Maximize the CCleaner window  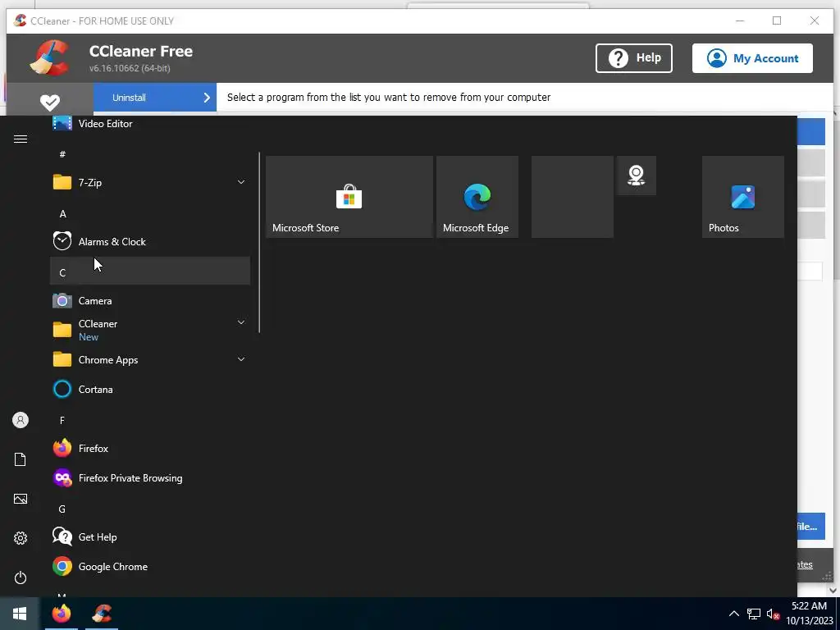click(777, 21)
